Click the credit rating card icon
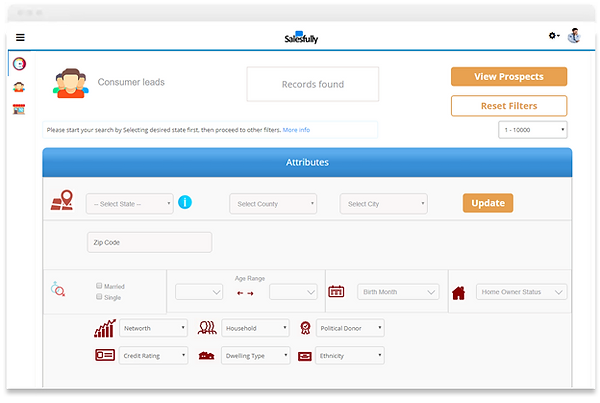 click(x=105, y=355)
